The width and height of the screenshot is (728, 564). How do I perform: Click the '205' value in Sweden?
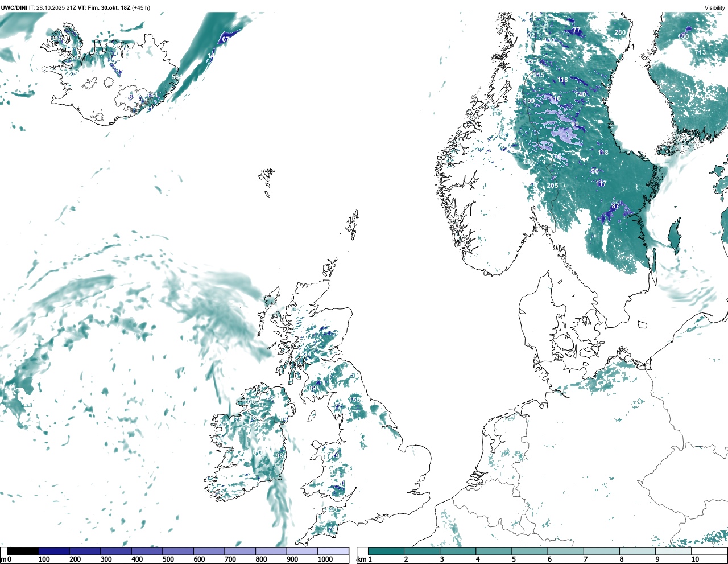[552, 186]
